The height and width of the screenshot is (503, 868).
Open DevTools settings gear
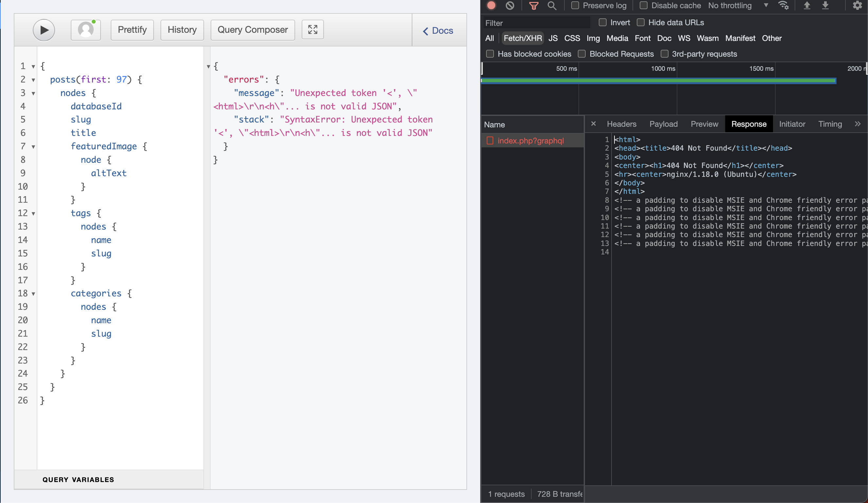(857, 6)
